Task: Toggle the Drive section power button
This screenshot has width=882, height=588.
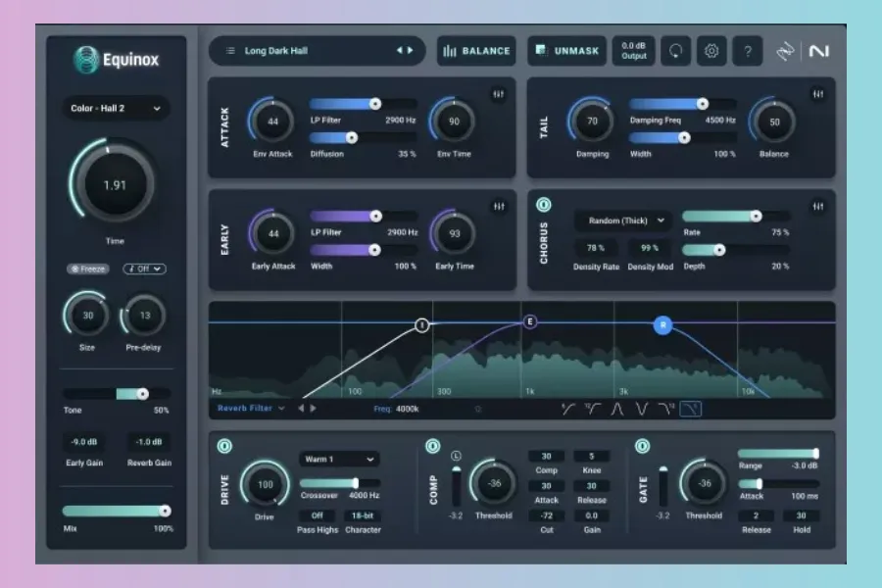Action: (x=224, y=447)
